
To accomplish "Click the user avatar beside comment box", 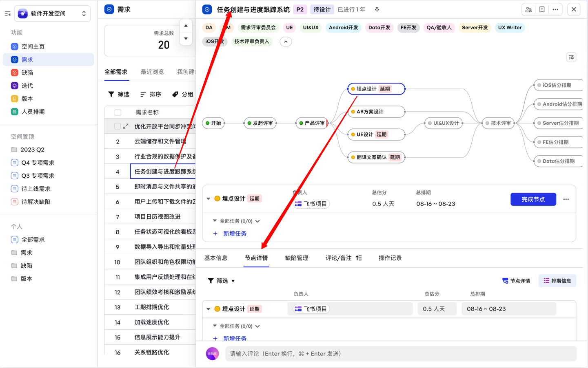I will (x=213, y=354).
